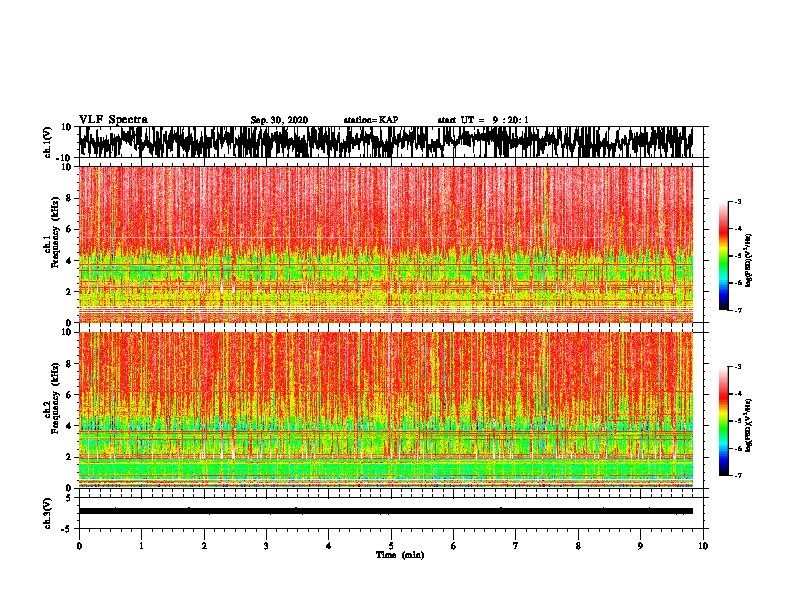Click the ch.1 voltage waveform panel
This screenshot has height=612, width=792.
coord(391,142)
